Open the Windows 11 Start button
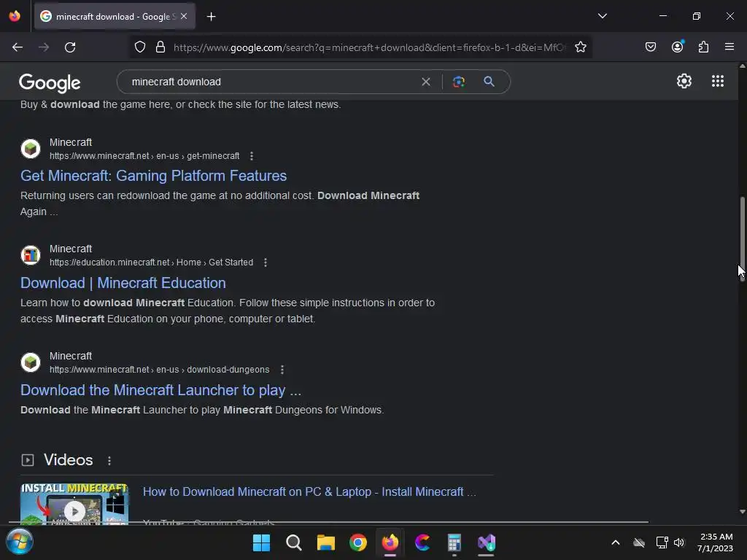The image size is (747, 560). click(261, 542)
